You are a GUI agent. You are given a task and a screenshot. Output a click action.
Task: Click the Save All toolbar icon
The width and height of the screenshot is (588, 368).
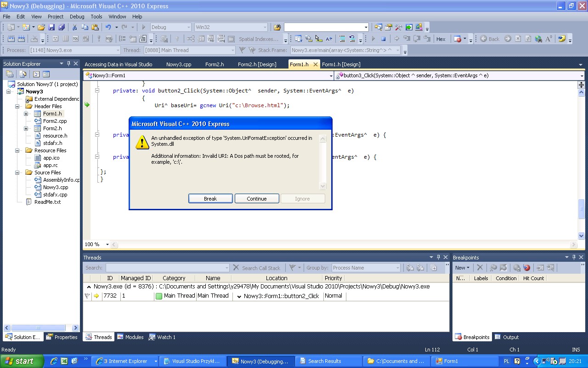61,27
